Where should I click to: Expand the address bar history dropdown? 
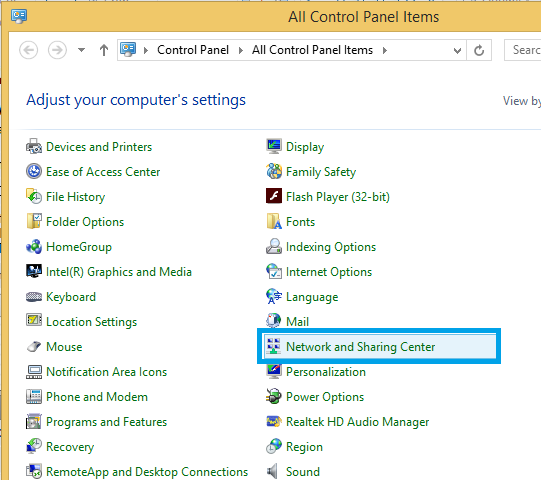click(457, 51)
